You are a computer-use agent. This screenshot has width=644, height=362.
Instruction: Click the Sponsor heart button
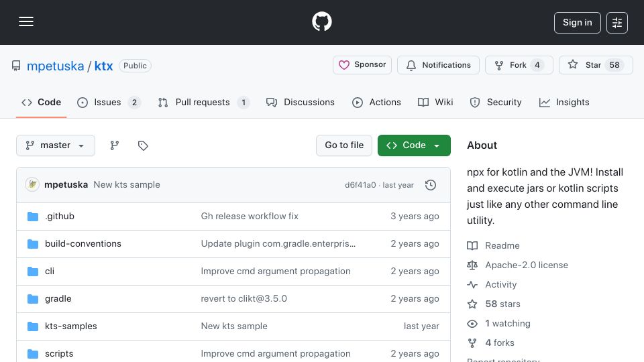point(362,65)
